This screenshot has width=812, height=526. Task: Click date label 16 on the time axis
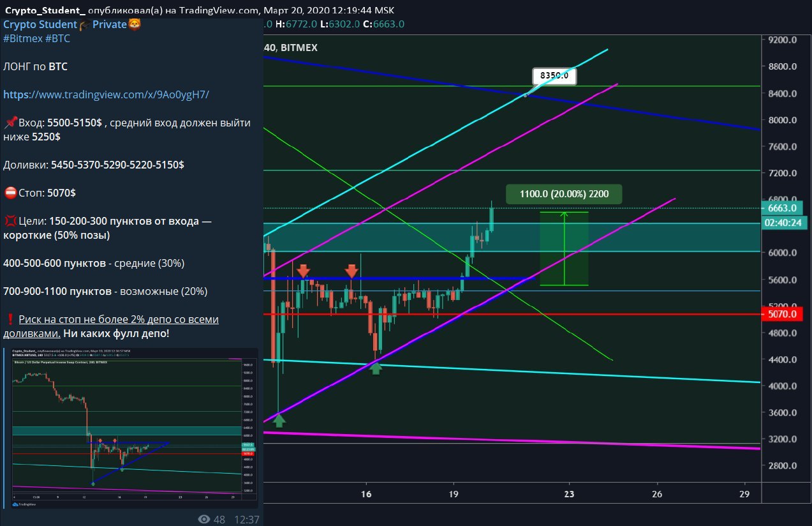click(x=366, y=494)
